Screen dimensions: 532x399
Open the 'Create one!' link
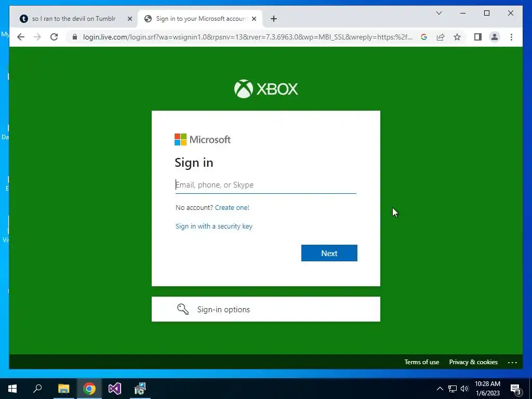click(x=232, y=208)
